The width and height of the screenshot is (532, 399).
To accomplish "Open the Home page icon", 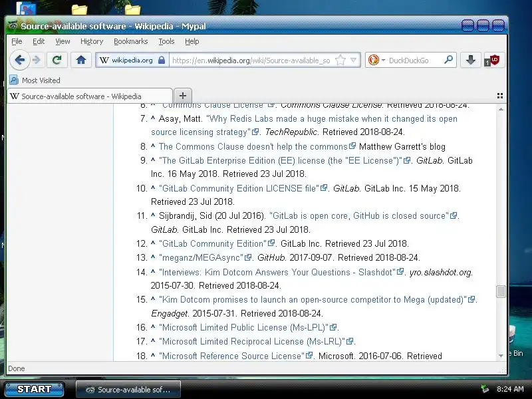I will [80, 61].
